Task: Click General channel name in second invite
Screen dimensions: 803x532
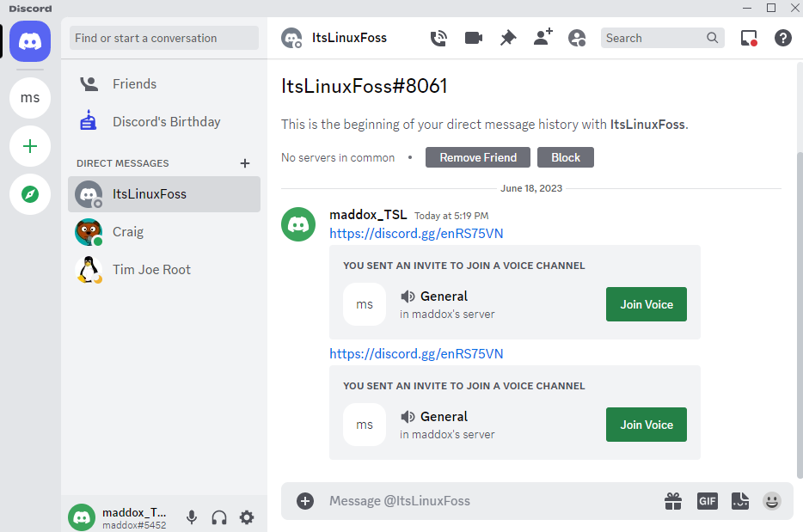Action: (x=444, y=417)
